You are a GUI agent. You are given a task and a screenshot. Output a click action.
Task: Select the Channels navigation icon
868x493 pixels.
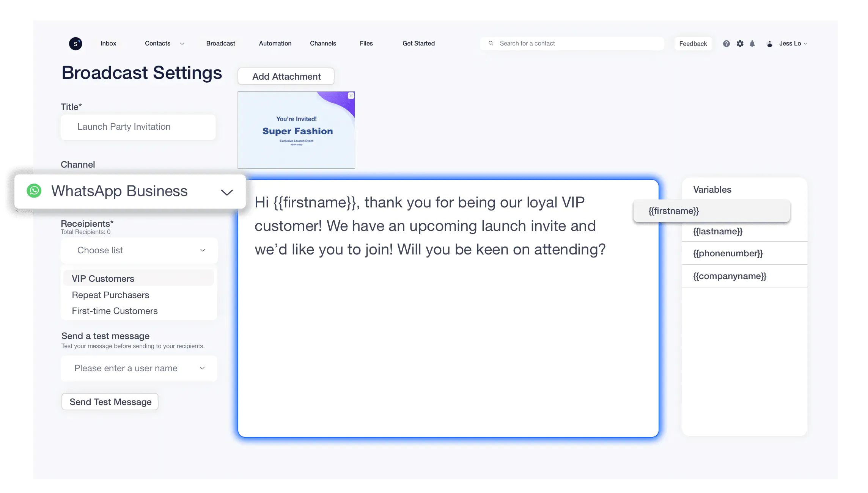(322, 43)
